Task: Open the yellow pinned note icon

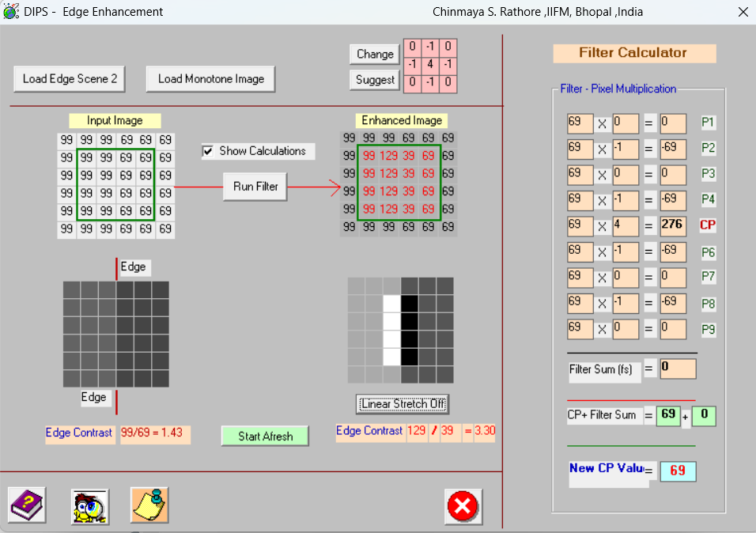Action: point(149,505)
